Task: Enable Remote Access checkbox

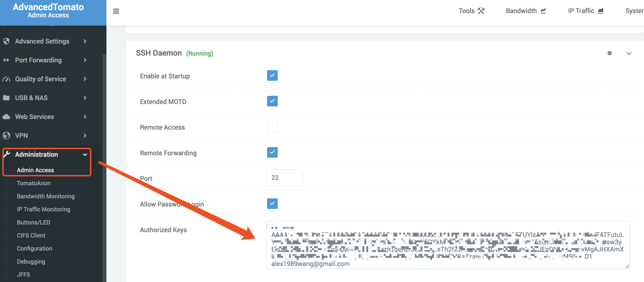Action: point(272,127)
